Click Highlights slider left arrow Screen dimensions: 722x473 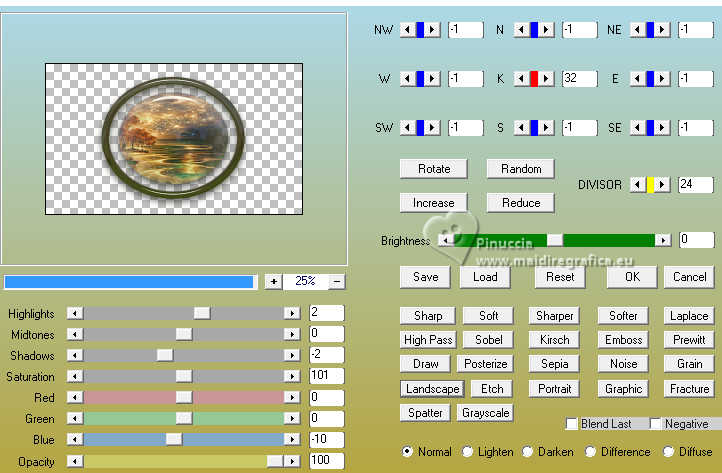coord(75,313)
